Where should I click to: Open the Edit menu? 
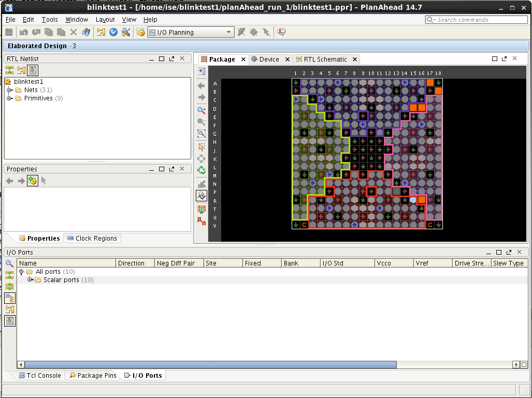[28, 20]
